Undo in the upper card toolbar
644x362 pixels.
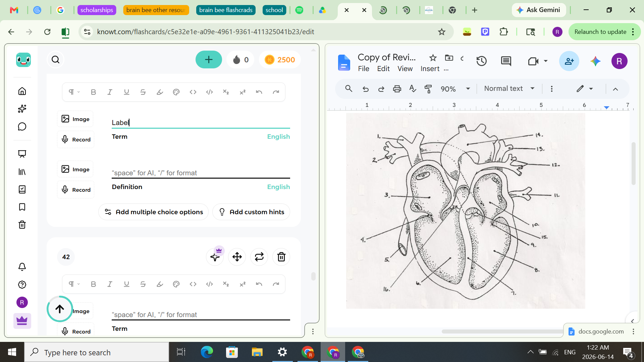(259, 92)
